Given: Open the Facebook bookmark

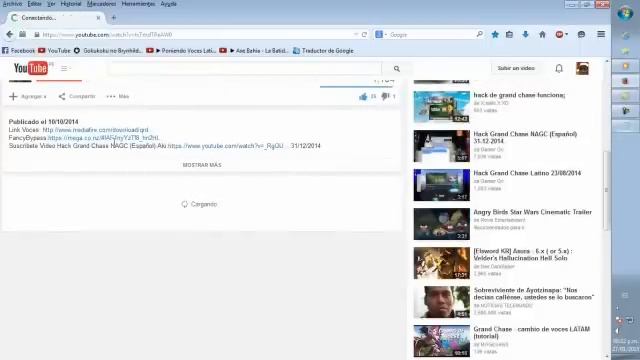Looking at the screenshot, I should 18,51.
